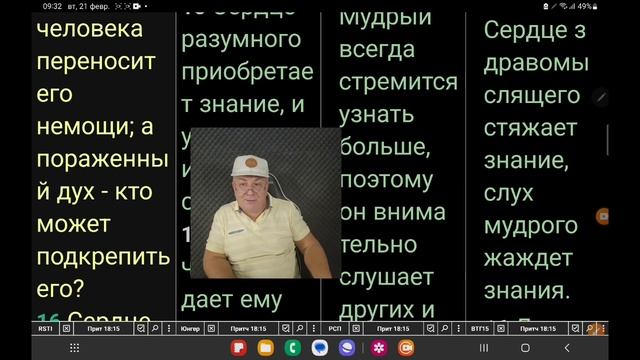Tap the text немощи; а in the RSTI pane
640x360 pixels.
95,127
